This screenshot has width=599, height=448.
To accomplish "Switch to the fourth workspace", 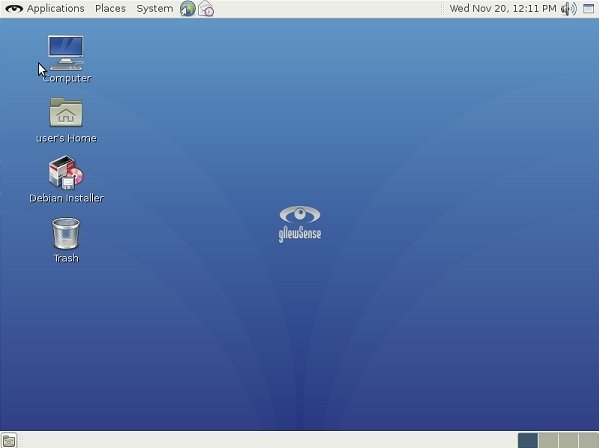I will point(589,440).
